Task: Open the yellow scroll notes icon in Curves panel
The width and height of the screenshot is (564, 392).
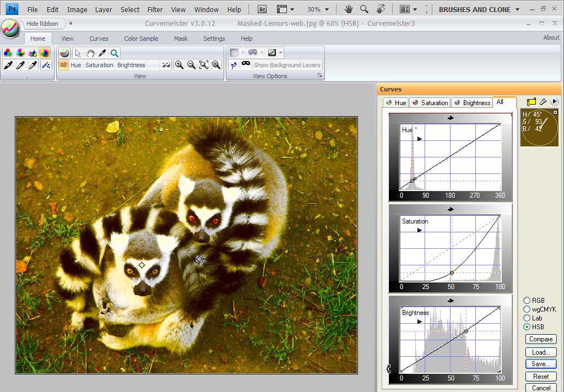Action: point(532,102)
